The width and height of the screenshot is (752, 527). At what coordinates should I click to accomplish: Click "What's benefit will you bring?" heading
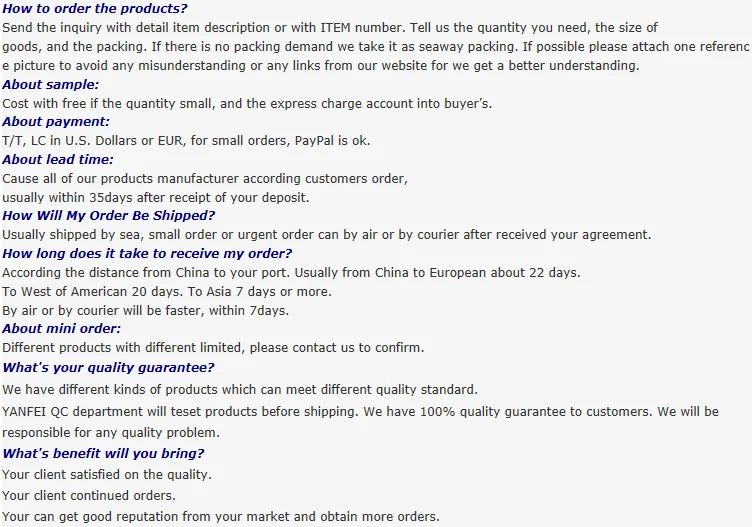103,453
